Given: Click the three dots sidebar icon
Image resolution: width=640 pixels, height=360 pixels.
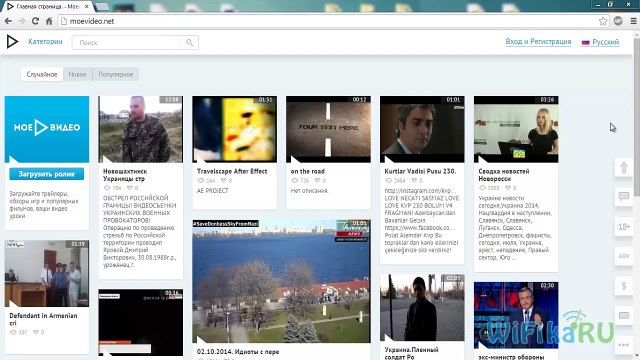Looking at the screenshot, I should [x=624, y=345].
